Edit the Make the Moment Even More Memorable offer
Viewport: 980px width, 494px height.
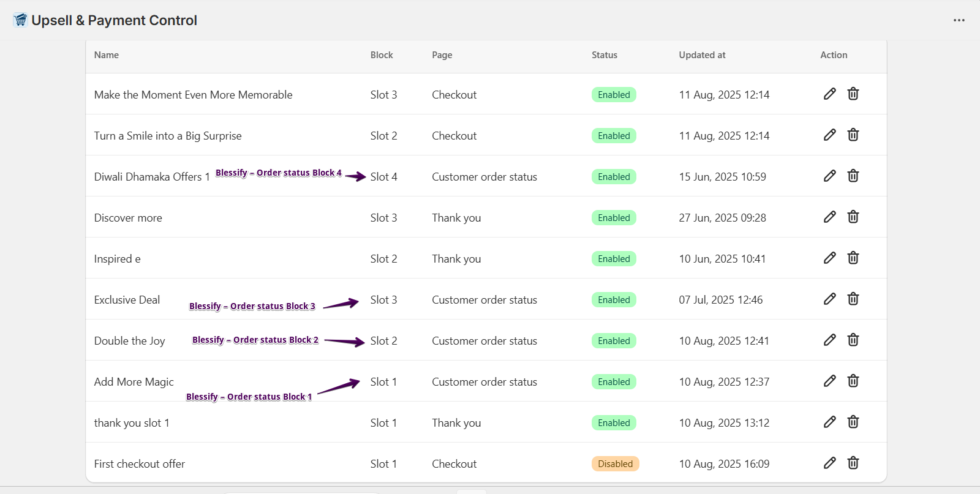click(x=829, y=94)
